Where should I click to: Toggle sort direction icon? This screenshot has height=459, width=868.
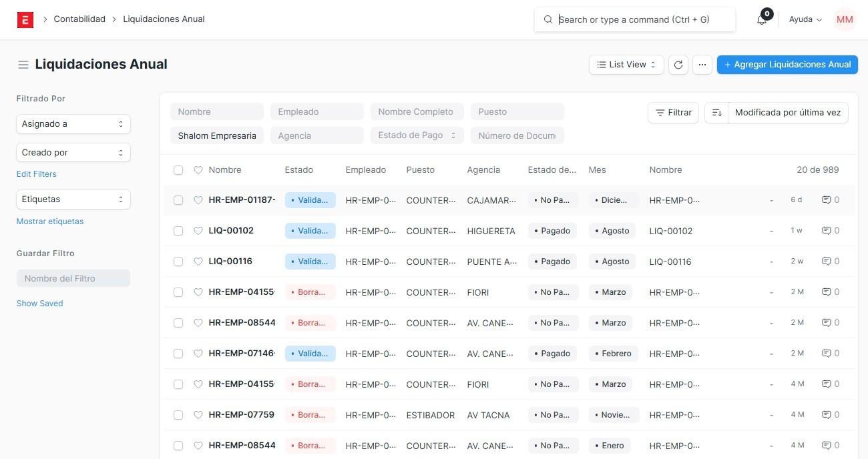[x=716, y=113]
